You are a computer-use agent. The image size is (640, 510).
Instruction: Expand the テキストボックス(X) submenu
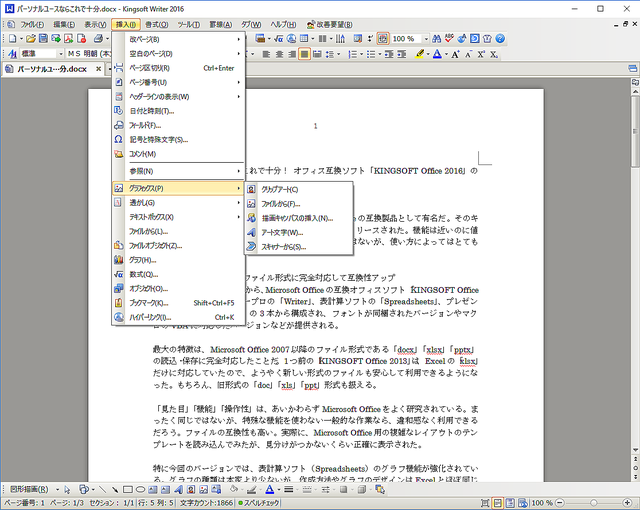(178, 217)
